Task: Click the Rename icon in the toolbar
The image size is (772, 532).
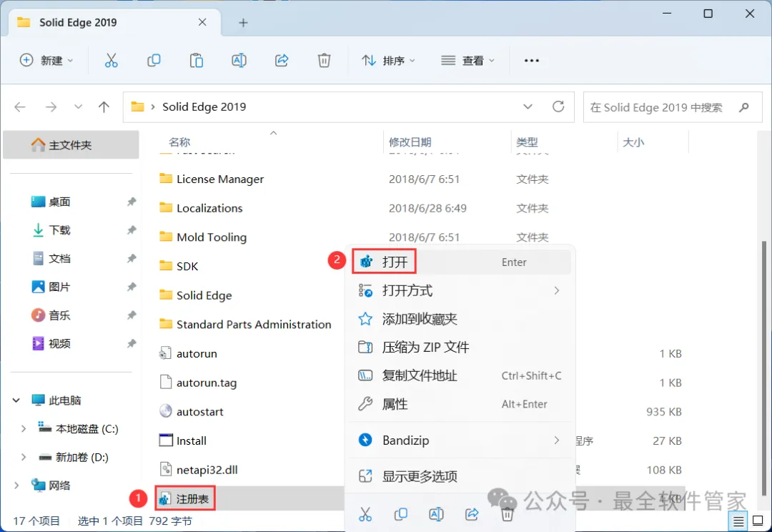Action: tap(239, 61)
